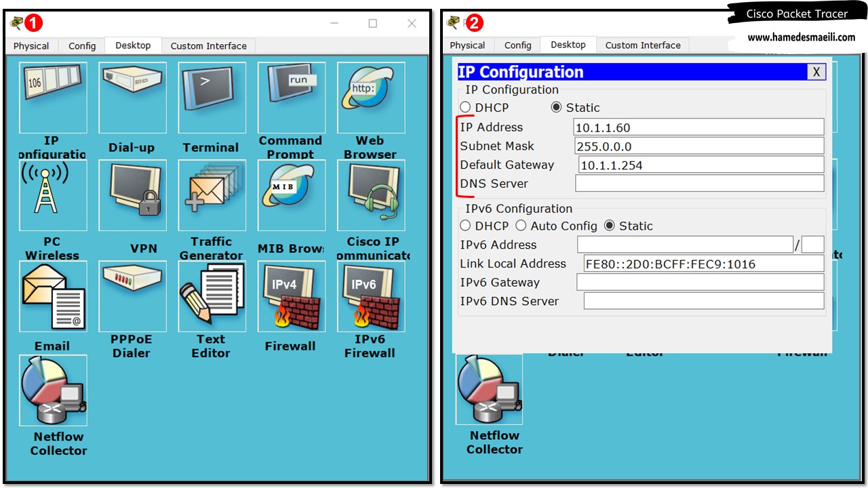Image resolution: width=868 pixels, height=488 pixels.
Task: Open the Traffic Generator icon
Action: (212, 195)
